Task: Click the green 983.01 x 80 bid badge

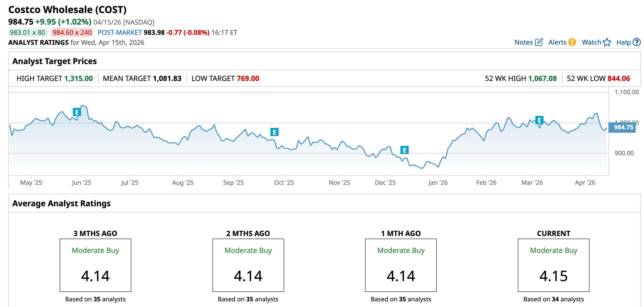Action: click(28, 33)
